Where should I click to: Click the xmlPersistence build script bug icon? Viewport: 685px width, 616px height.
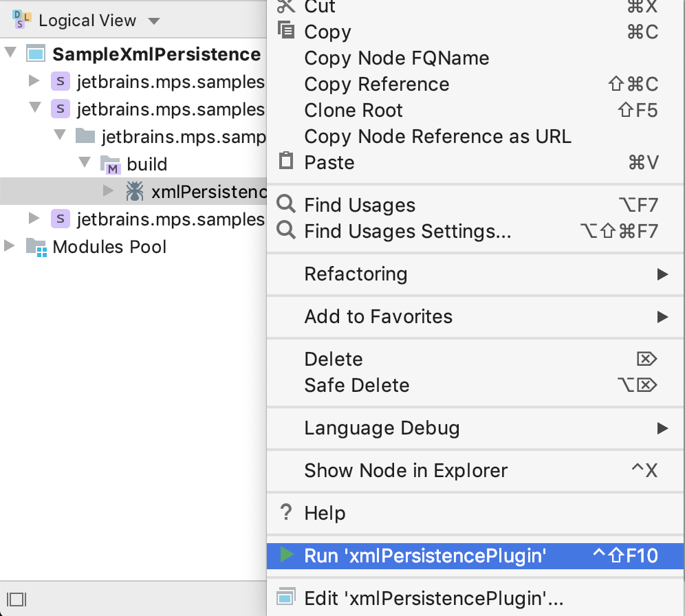(134, 192)
